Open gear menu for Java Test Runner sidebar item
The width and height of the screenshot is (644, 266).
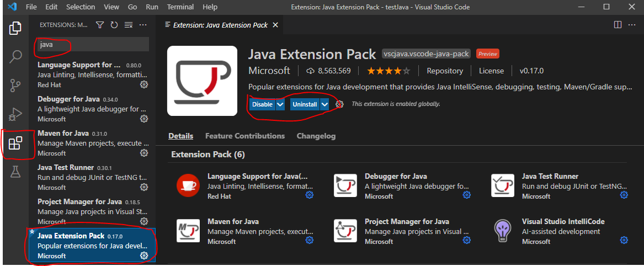click(x=143, y=187)
